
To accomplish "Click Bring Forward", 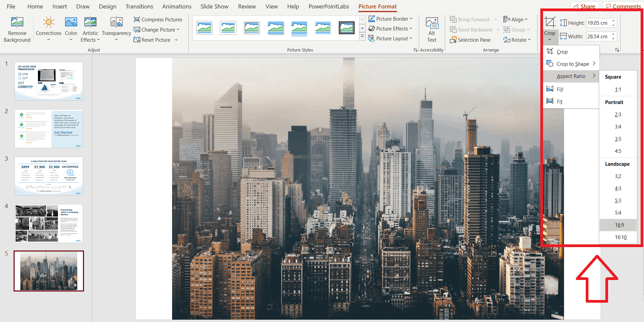I will 470,19.
